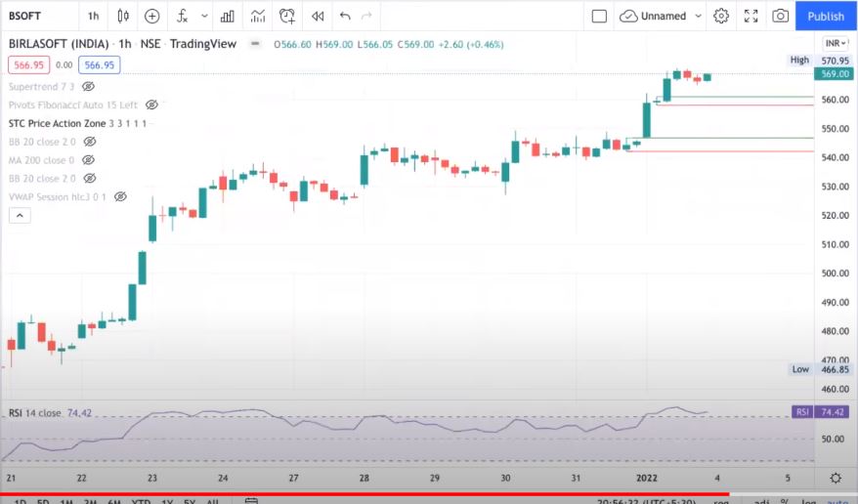Image resolution: width=858 pixels, height=504 pixels.
Task: Open the indicators fx menu
Action: point(182,16)
